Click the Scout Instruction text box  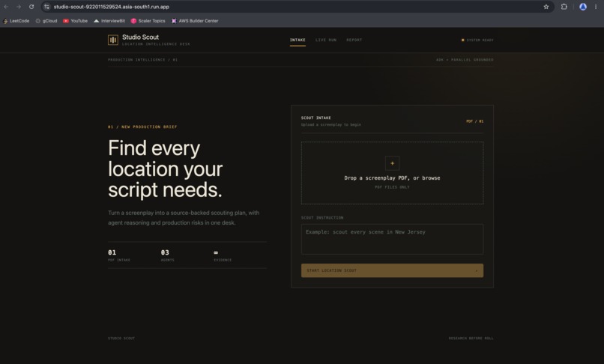[x=392, y=239]
